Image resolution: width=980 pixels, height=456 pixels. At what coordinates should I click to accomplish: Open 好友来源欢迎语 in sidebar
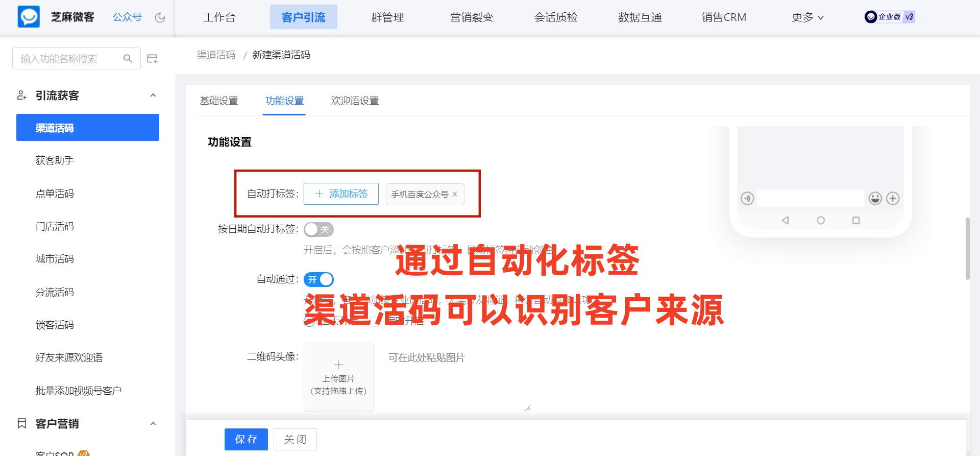pyautogui.click(x=69, y=357)
